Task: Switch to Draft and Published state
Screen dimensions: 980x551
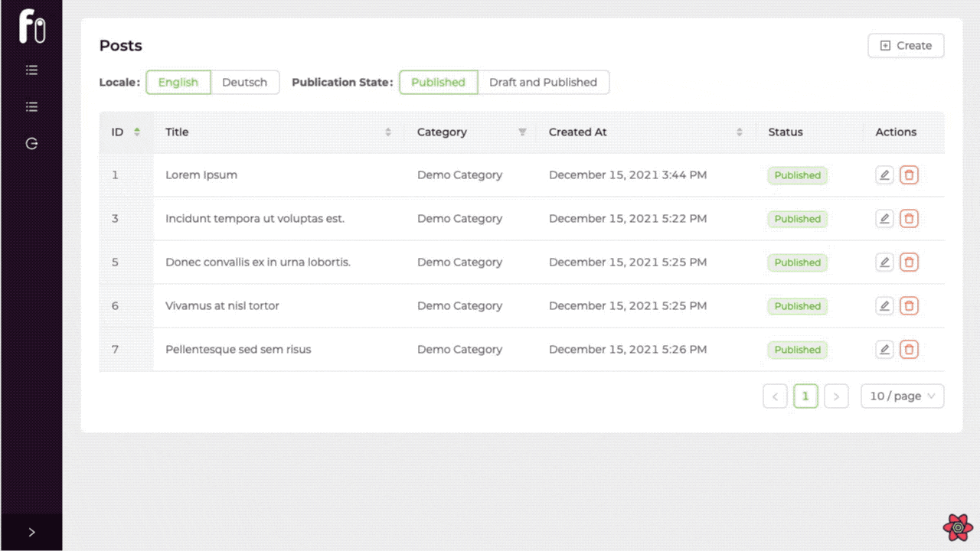Action: coord(543,83)
